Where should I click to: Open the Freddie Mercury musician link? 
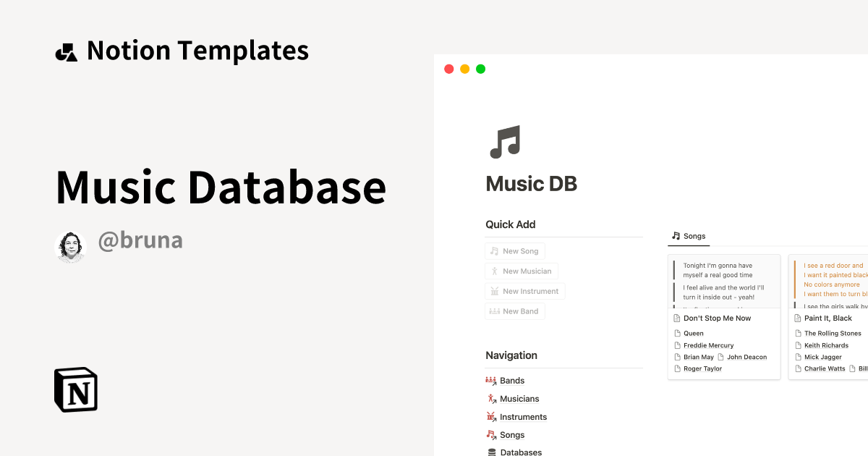click(x=708, y=345)
